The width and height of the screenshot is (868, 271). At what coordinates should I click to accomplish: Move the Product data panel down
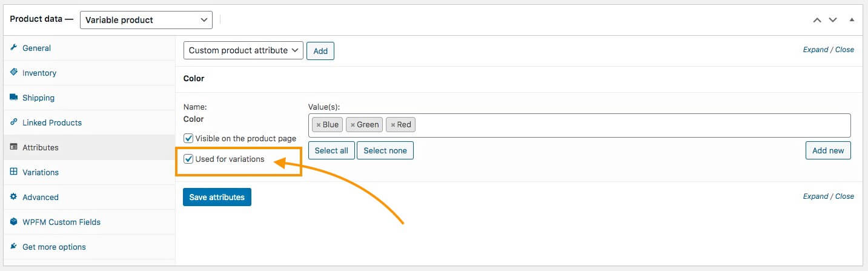[833, 20]
